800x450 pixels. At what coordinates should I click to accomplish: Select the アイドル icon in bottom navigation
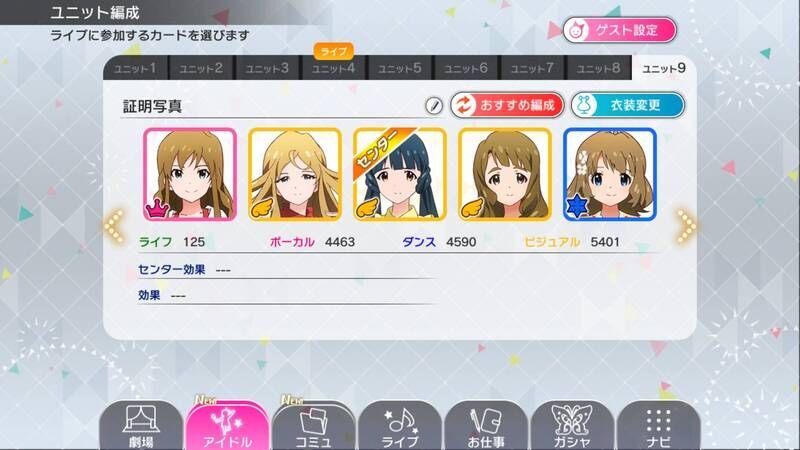pos(227,426)
